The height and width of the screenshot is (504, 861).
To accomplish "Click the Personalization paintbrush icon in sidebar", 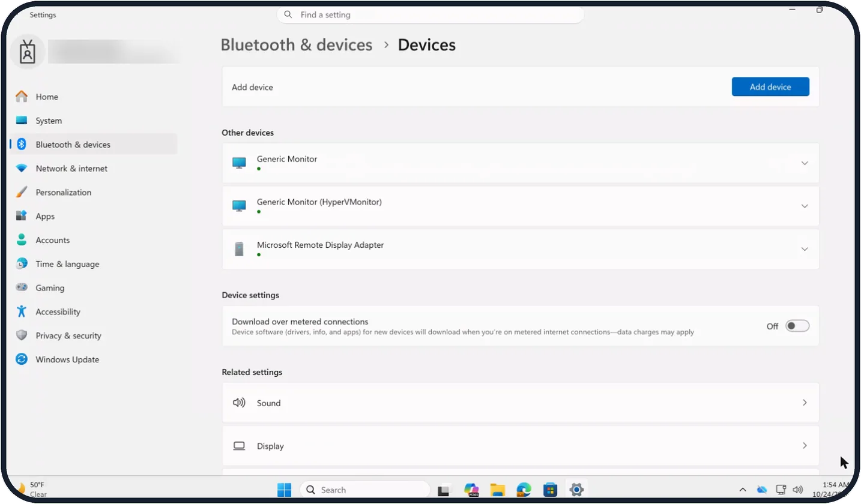I will (22, 192).
